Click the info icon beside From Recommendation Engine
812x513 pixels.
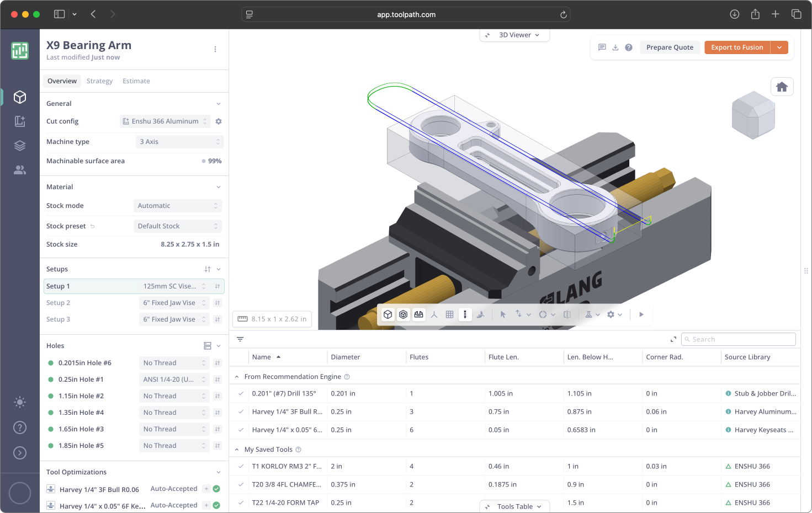point(347,377)
